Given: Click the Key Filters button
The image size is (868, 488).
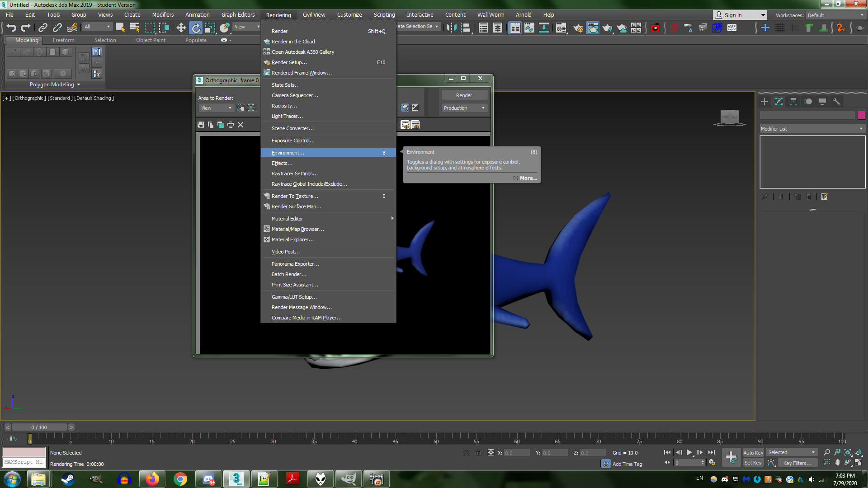Looking at the screenshot, I should coord(797,463).
